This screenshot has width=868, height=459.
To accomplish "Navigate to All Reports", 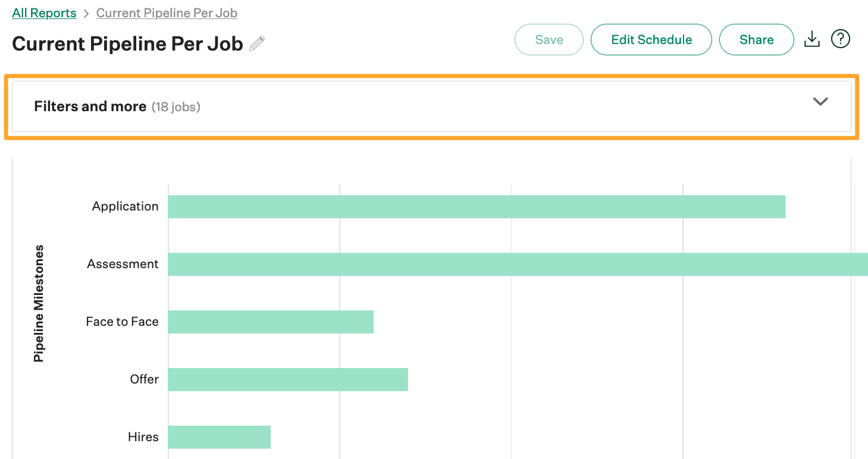I will click(x=44, y=12).
